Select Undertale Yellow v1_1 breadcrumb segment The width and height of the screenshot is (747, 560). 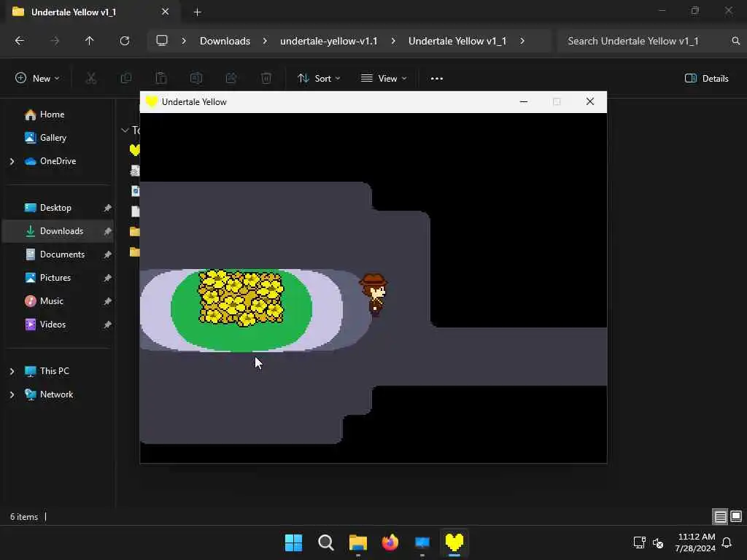(457, 41)
